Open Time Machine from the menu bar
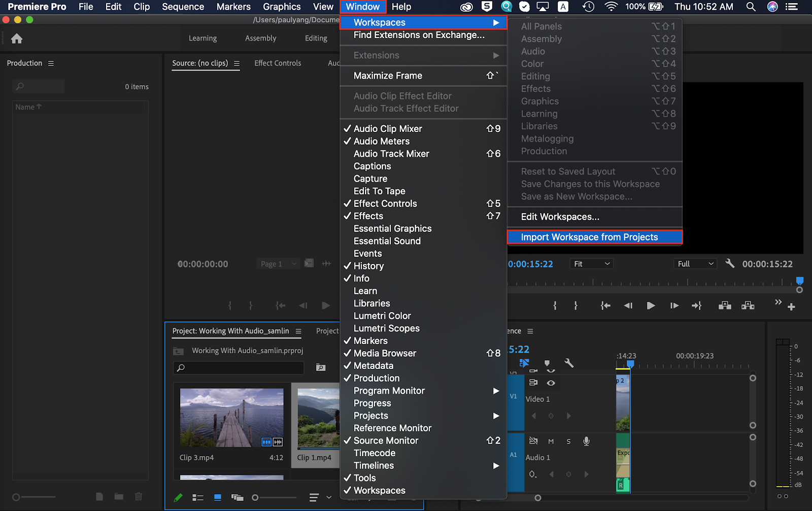 tap(588, 7)
